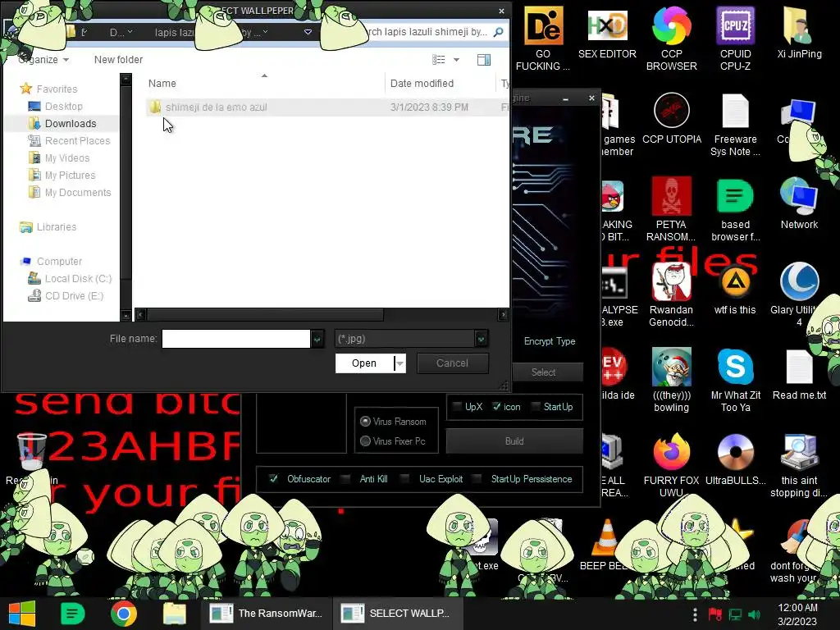Open Rwandan Genocid desktop icon
Image resolution: width=840 pixels, height=630 pixels.
(x=671, y=294)
